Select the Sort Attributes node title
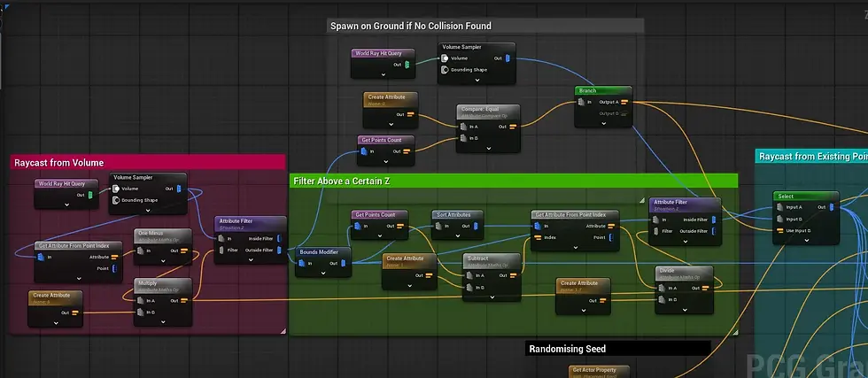This screenshot has width=868, height=378. click(453, 214)
